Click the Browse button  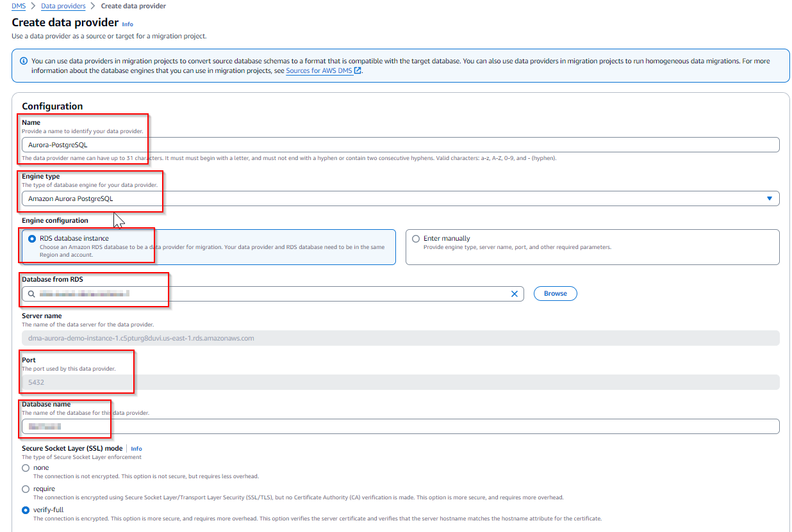pos(556,293)
